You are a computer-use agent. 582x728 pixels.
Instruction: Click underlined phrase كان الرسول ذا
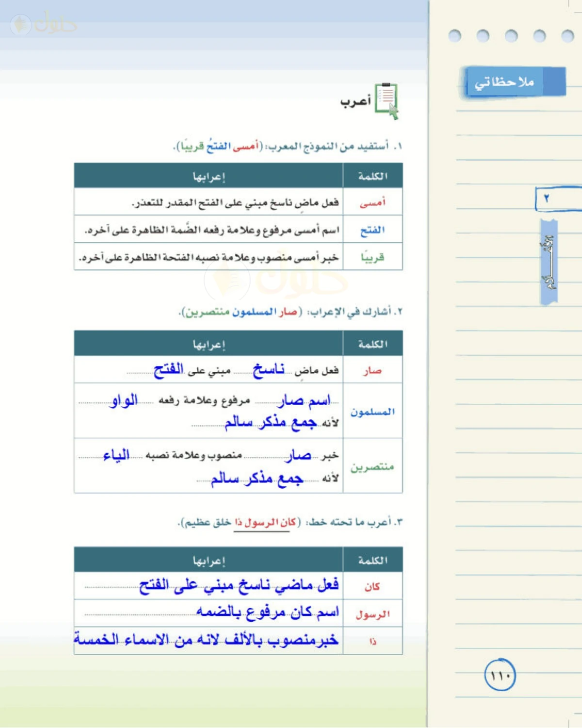(x=265, y=522)
